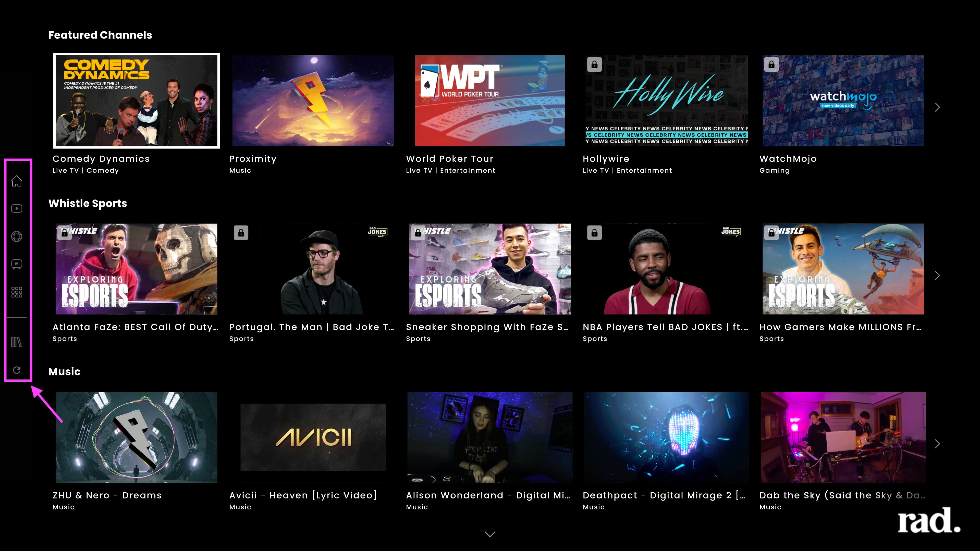The width and height of the screenshot is (980, 551).
Task: Open the World Poker Tour channel thumbnail
Action: click(490, 101)
